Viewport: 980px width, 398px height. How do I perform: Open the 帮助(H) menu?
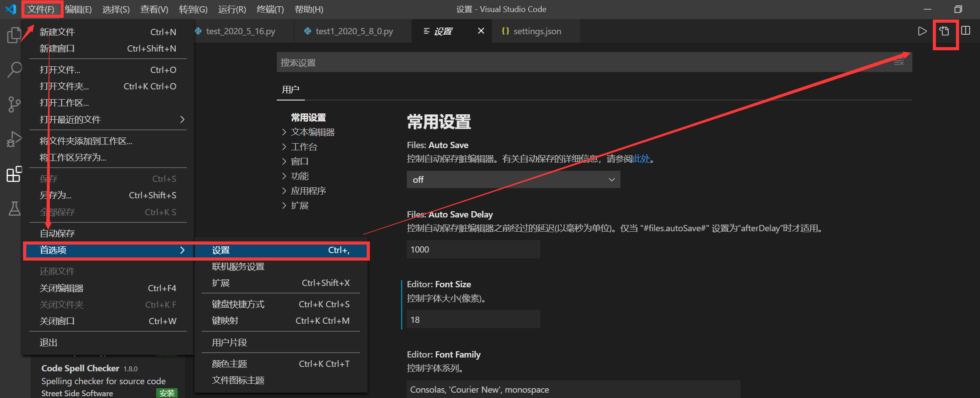(309, 9)
